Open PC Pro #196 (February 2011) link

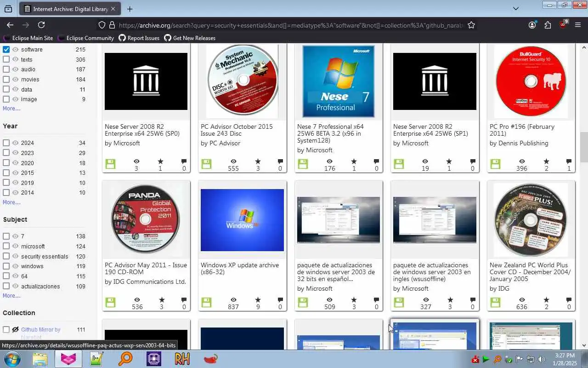pos(522,130)
